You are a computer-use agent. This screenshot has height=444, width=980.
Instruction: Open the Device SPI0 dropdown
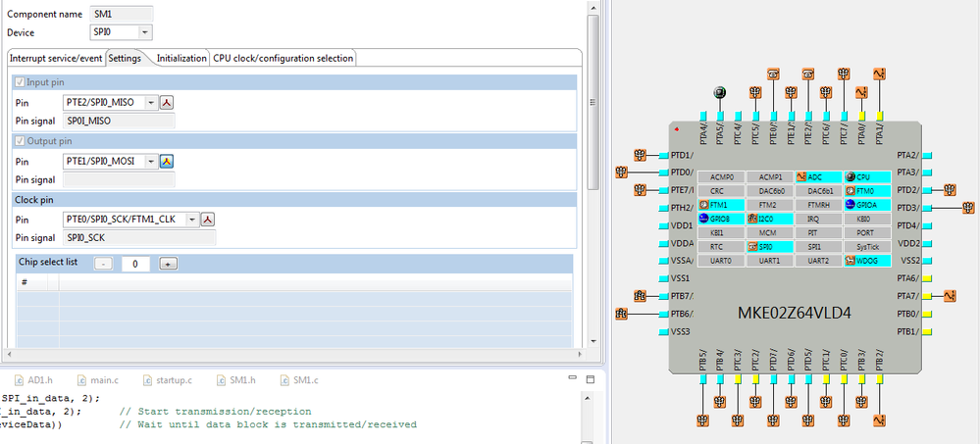pos(145,32)
